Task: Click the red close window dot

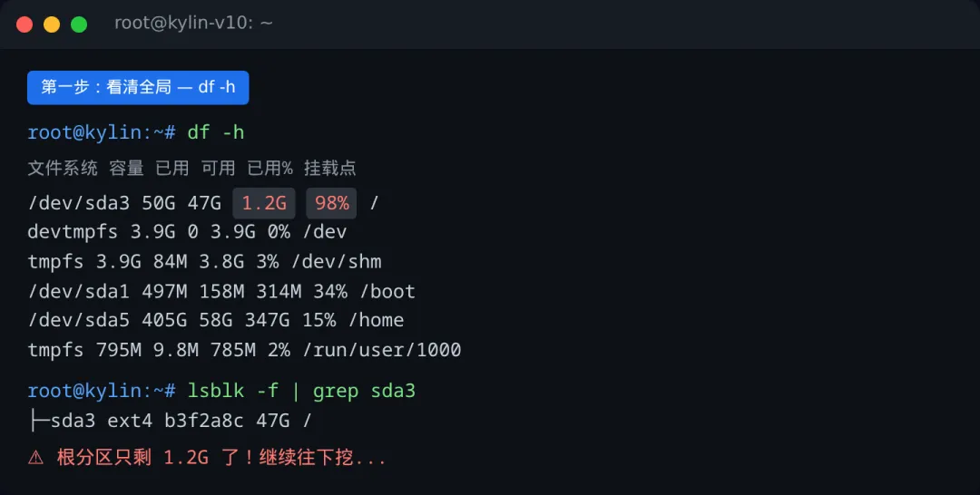Action: (24, 24)
